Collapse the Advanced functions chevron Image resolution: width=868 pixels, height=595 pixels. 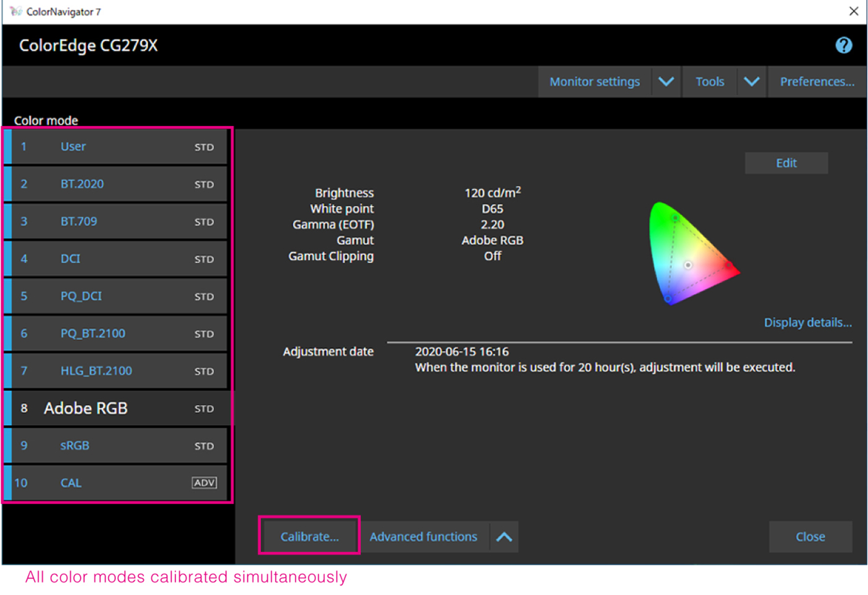tap(504, 537)
